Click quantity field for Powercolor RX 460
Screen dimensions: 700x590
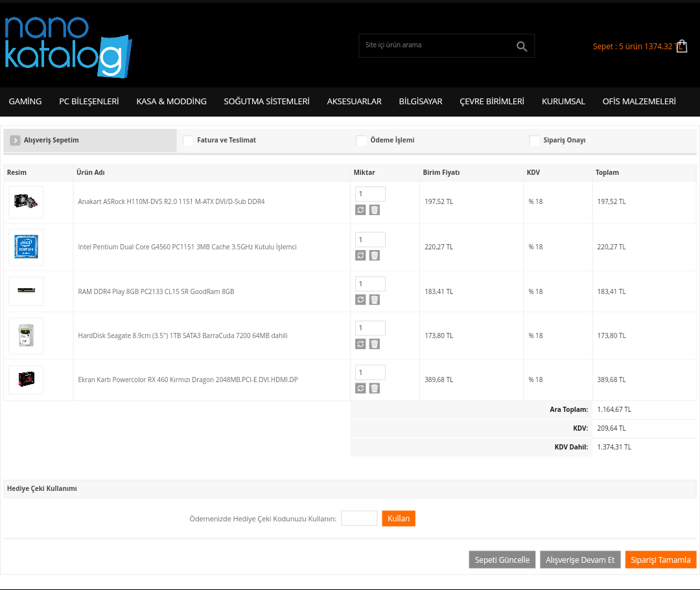[x=371, y=372]
